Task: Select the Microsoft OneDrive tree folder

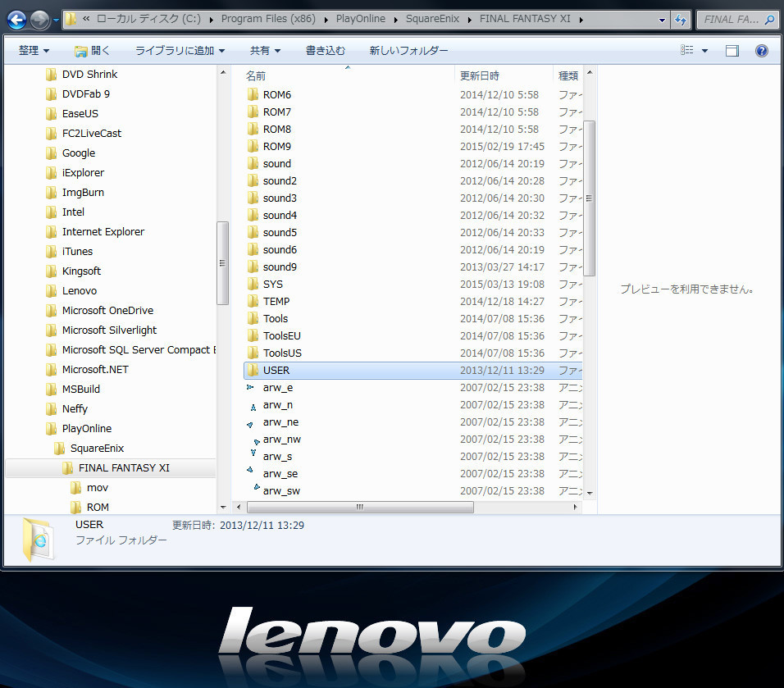Action: [107, 311]
